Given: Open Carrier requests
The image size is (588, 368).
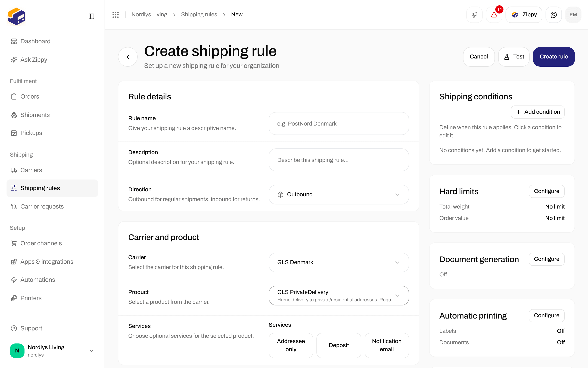Looking at the screenshot, I should pyautogui.click(x=52, y=206).
